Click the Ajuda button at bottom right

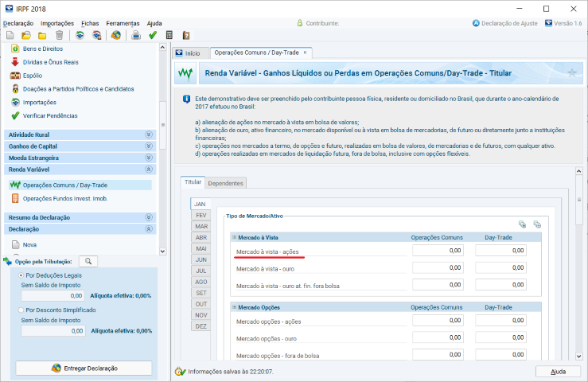(559, 372)
